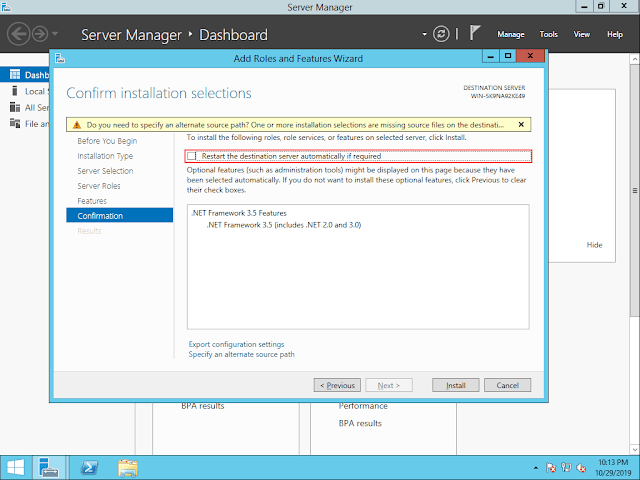Open the navigation history dropdown arrow

tap(55, 34)
